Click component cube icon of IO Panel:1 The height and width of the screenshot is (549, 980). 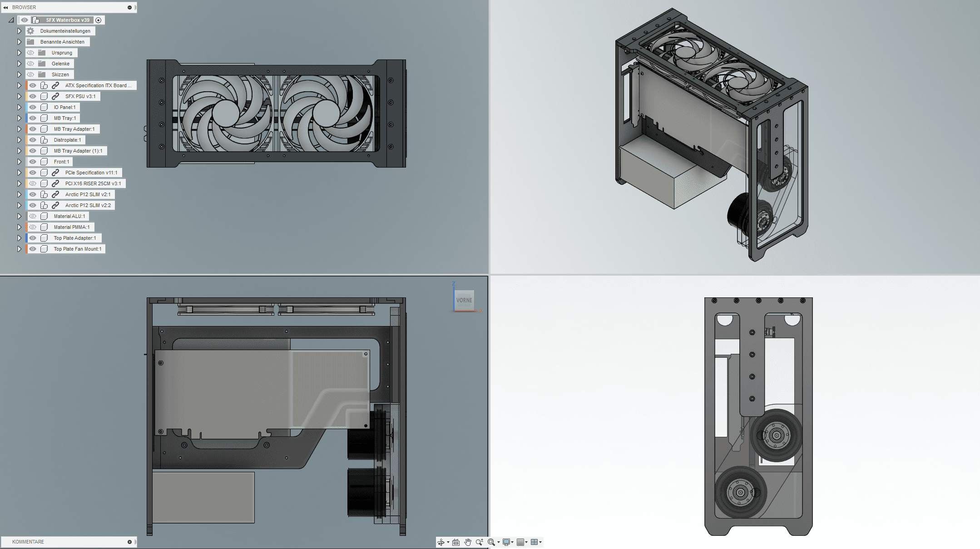point(44,107)
